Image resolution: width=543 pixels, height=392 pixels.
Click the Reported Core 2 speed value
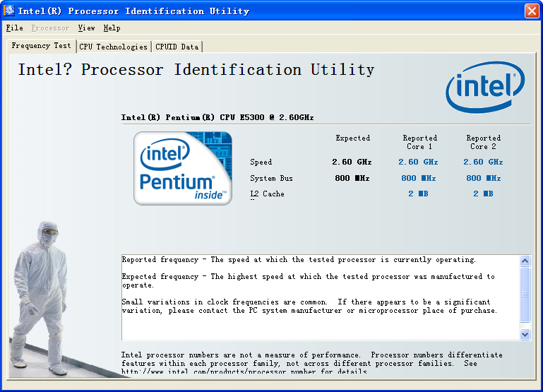tap(483, 162)
